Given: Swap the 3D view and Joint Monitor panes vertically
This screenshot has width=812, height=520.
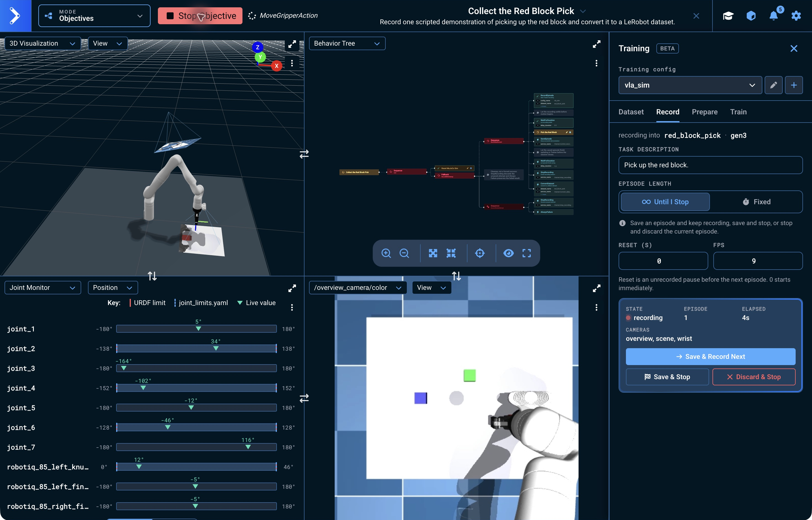Looking at the screenshot, I should (x=153, y=276).
